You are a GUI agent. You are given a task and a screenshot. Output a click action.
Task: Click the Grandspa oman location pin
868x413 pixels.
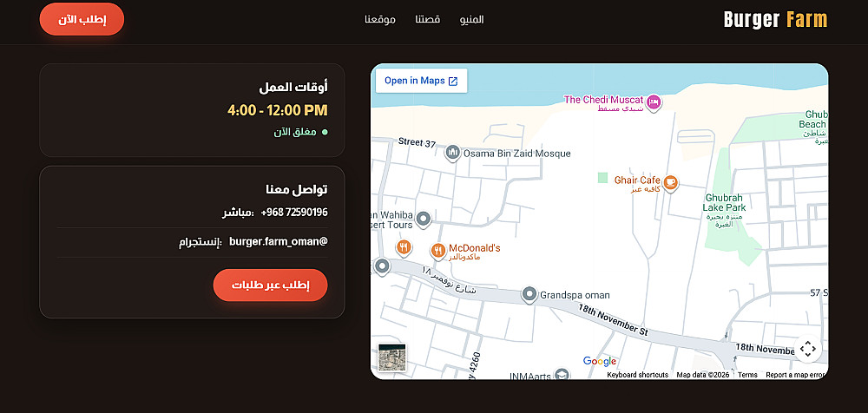[529, 294]
